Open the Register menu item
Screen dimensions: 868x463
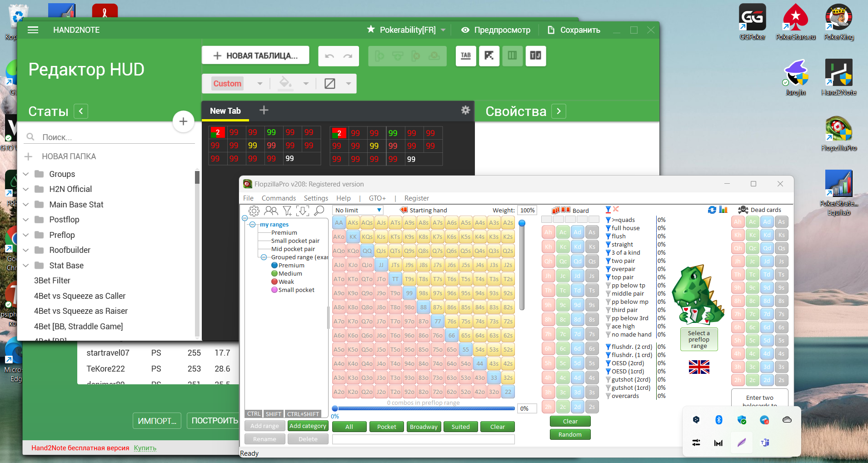(x=416, y=198)
